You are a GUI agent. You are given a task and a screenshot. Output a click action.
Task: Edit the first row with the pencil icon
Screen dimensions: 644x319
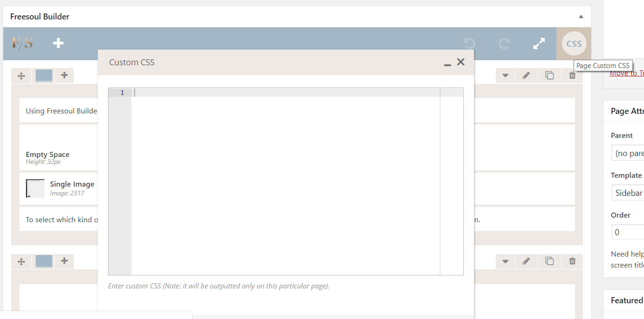(x=526, y=75)
